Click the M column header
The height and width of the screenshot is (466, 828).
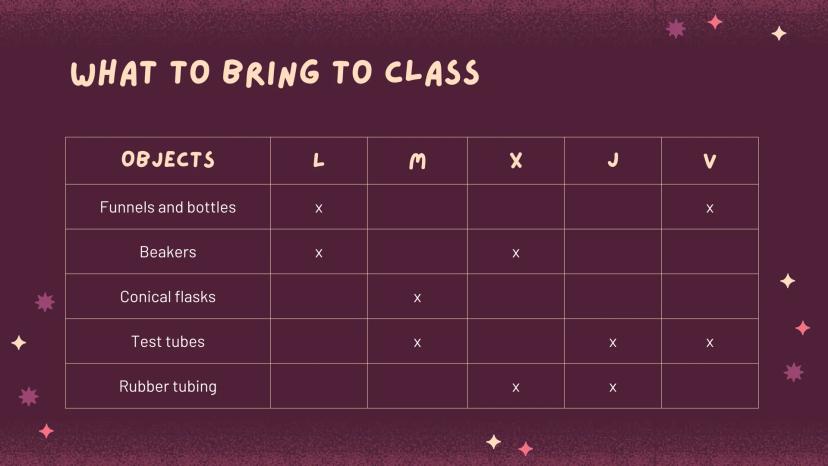tap(417, 161)
